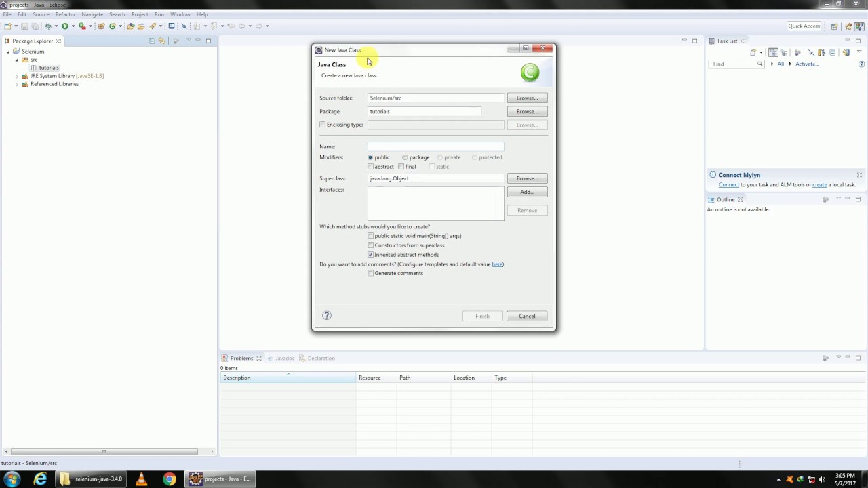The width and height of the screenshot is (868, 488).
Task: Check the final modifier checkbox
Action: [x=401, y=167]
